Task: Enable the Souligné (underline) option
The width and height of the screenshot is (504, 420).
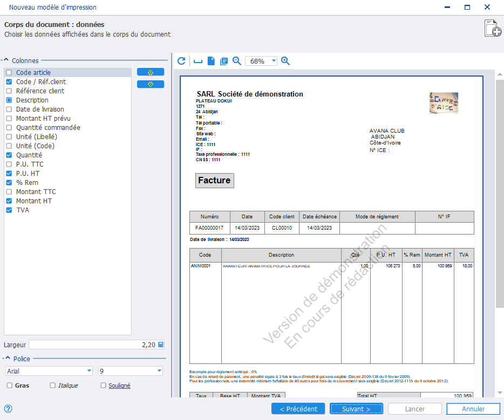Action: point(103,385)
